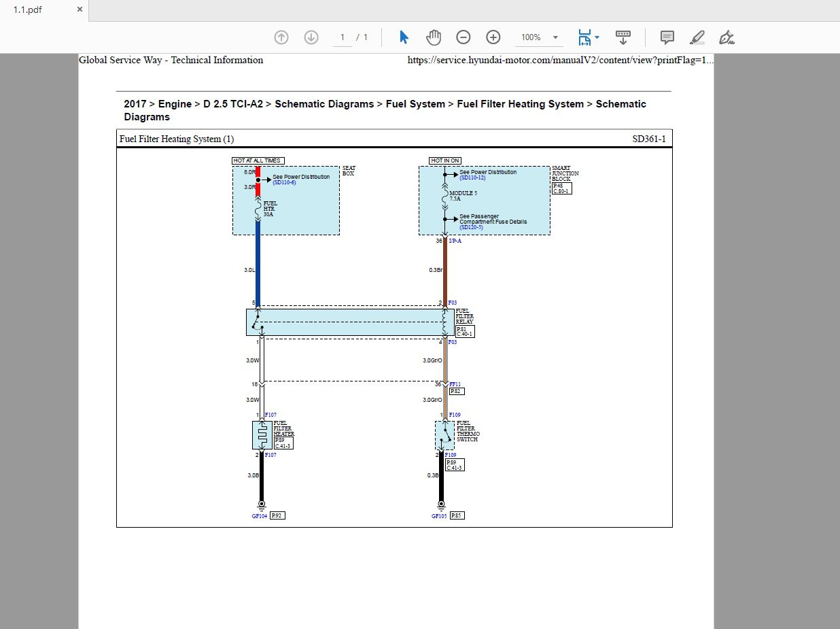Click the previous page up arrow
Viewport: 840px width, 629px height.
[281, 37]
